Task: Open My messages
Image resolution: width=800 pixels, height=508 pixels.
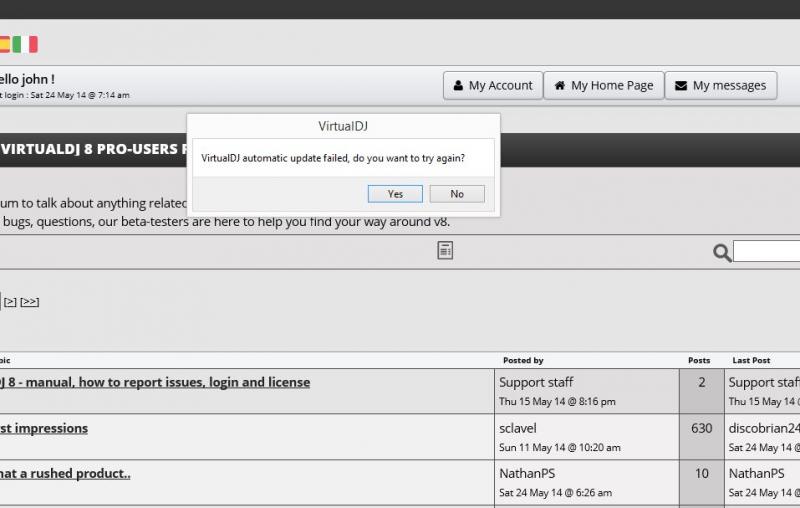Action: (x=721, y=85)
